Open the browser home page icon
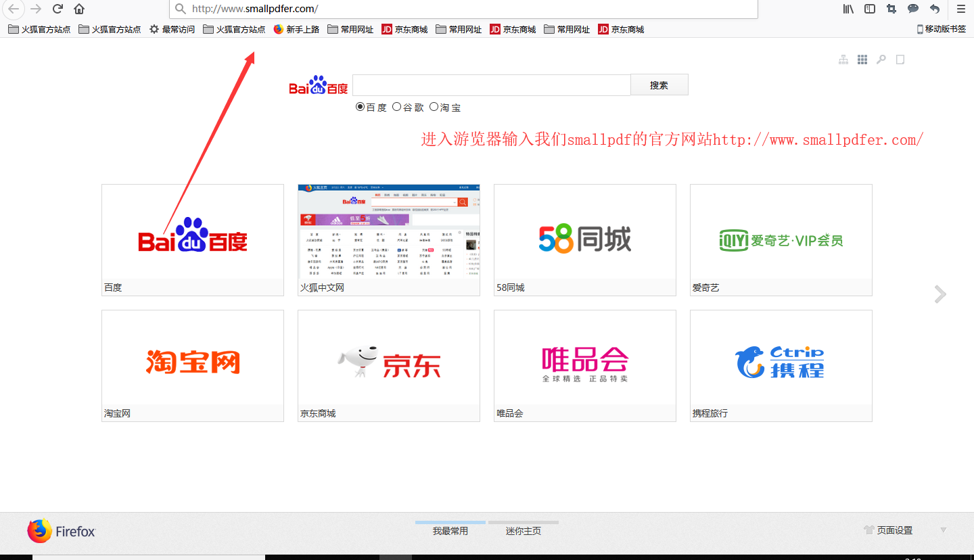This screenshot has width=974, height=560. pos(79,9)
